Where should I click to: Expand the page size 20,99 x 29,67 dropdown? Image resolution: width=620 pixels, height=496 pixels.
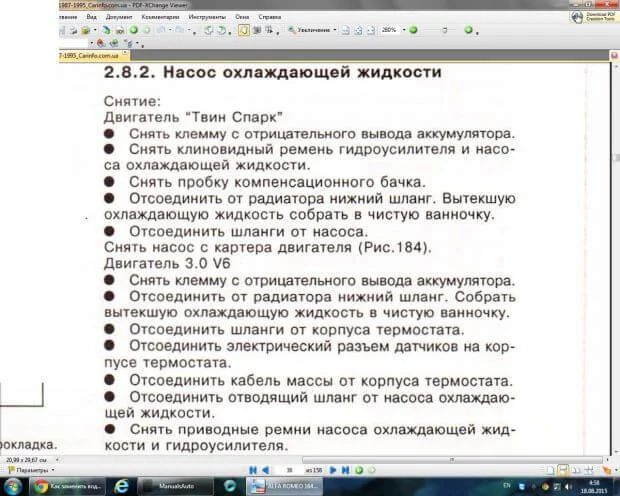click(57, 460)
